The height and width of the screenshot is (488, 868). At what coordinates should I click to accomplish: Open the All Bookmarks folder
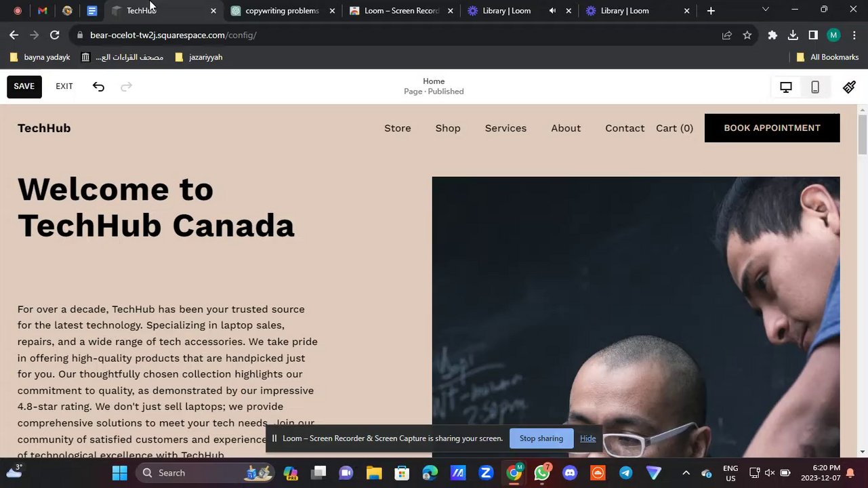827,57
